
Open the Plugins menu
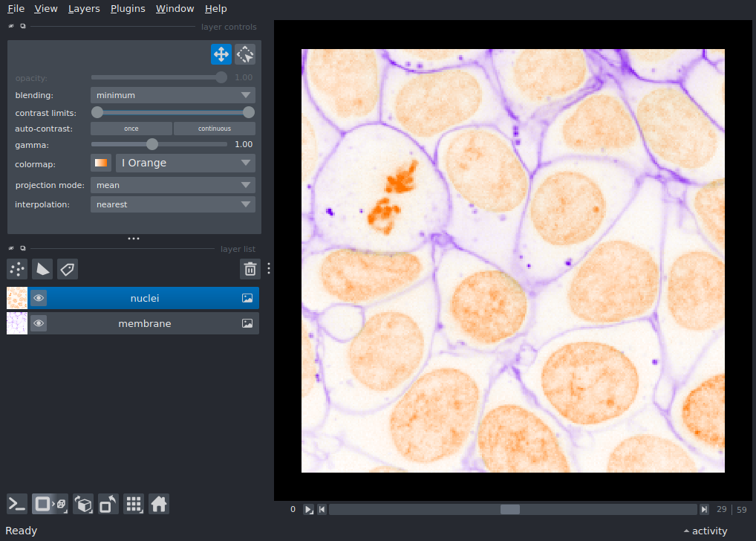pos(128,9)
